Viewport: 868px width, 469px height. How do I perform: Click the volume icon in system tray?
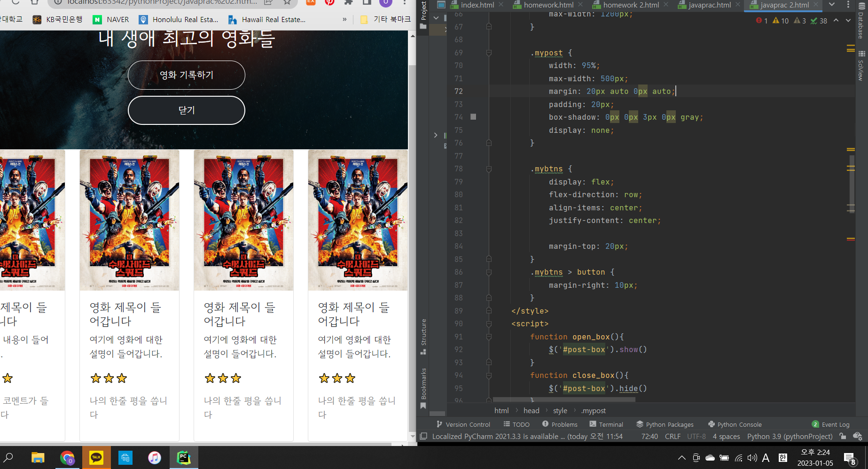click(x=752, y=458)
